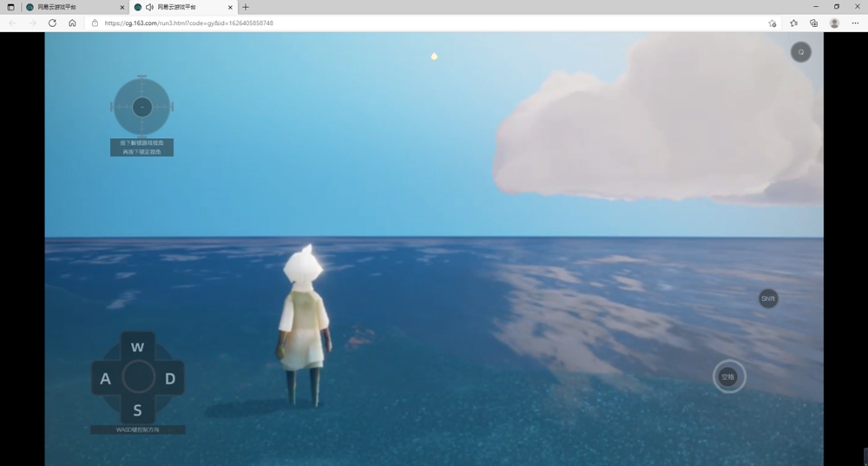Close the active tab playing audio
Screen dimensions: 868x466
coord(230,7)
